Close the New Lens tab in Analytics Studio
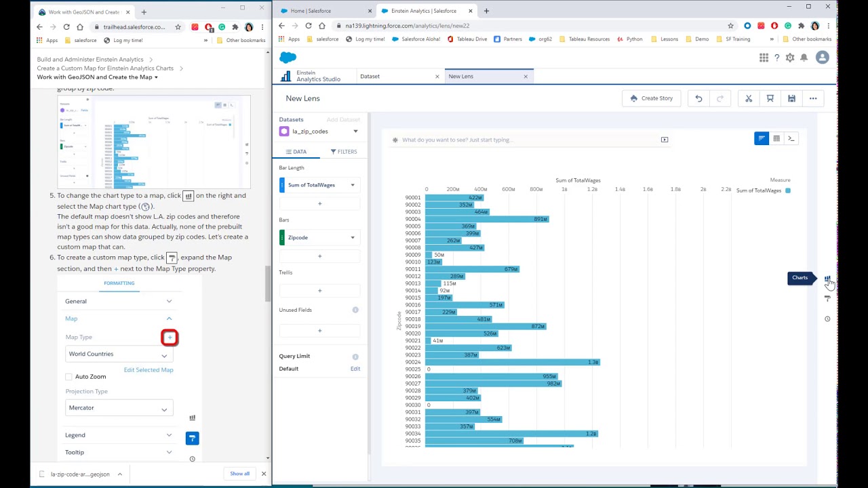Viewport: 868px width, 488px height. tap(526, 77)
